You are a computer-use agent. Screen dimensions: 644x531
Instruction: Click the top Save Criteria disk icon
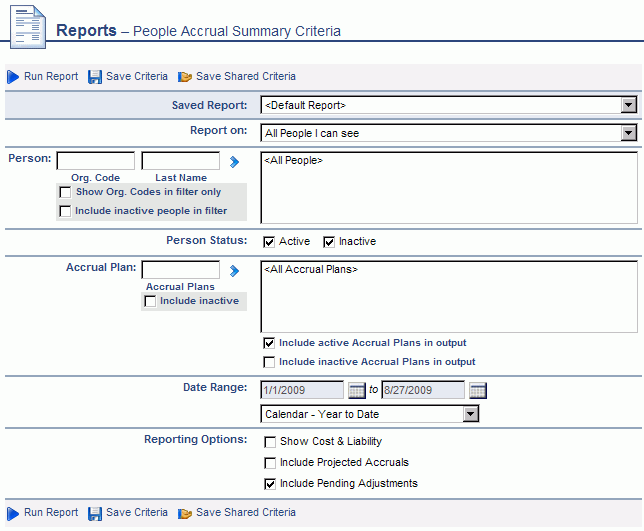click(95, 77)
